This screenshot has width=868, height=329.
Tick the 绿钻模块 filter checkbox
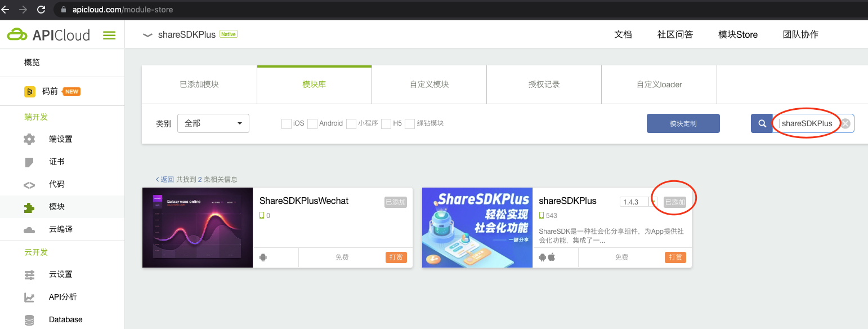410,123
